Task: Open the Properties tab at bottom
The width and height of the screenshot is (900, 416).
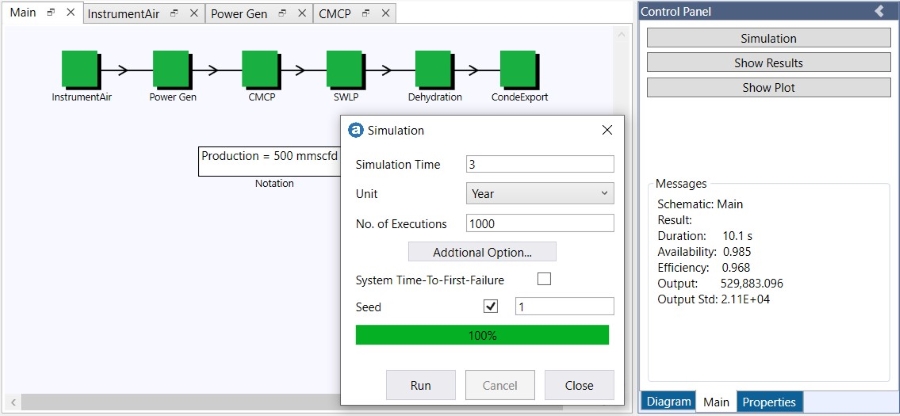Action: pos(769,402)
